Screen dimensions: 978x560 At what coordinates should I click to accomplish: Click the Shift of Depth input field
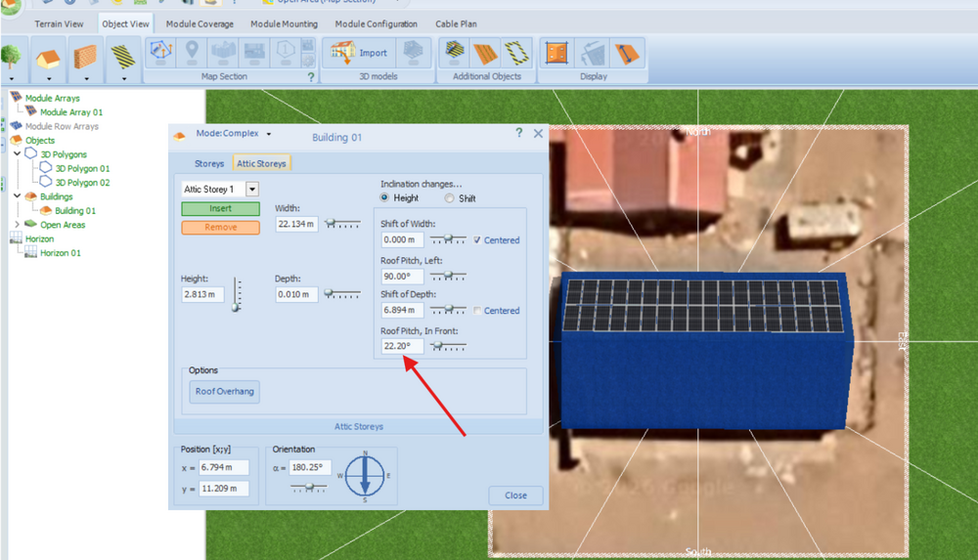[x=402, y=310]
